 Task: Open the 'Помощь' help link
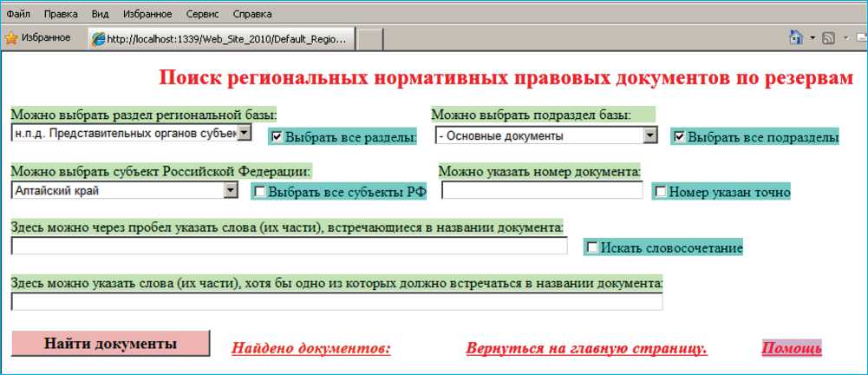[x=792, y=349]
